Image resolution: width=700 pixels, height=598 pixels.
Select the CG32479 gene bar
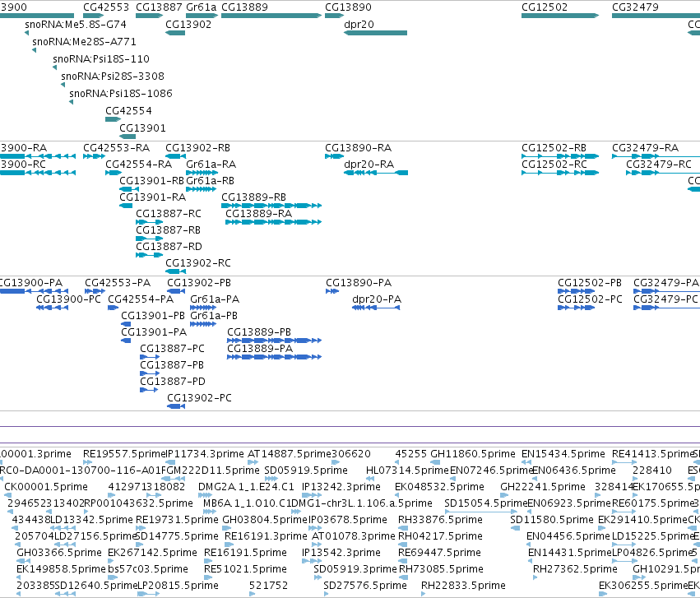(x=656, y=16)
